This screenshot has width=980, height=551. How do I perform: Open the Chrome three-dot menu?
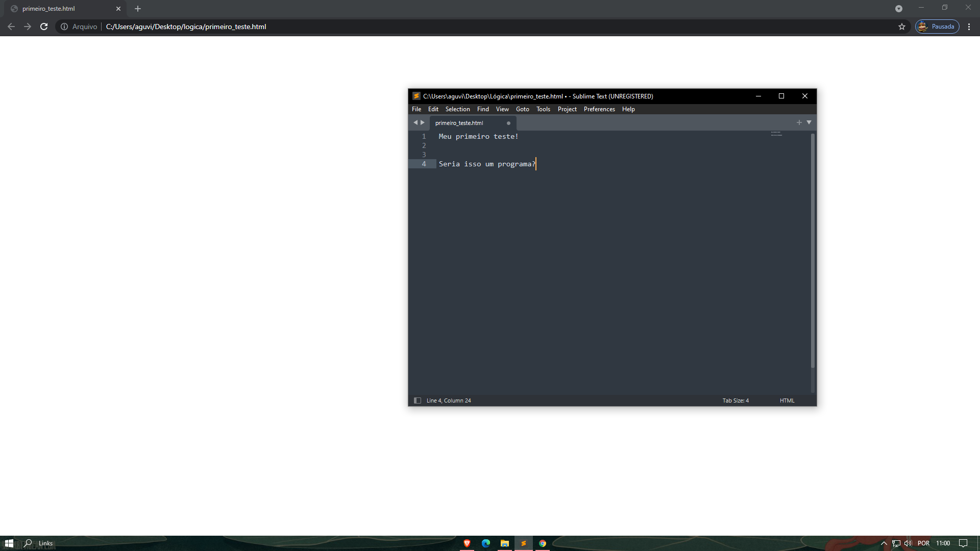tap(969, 27)
